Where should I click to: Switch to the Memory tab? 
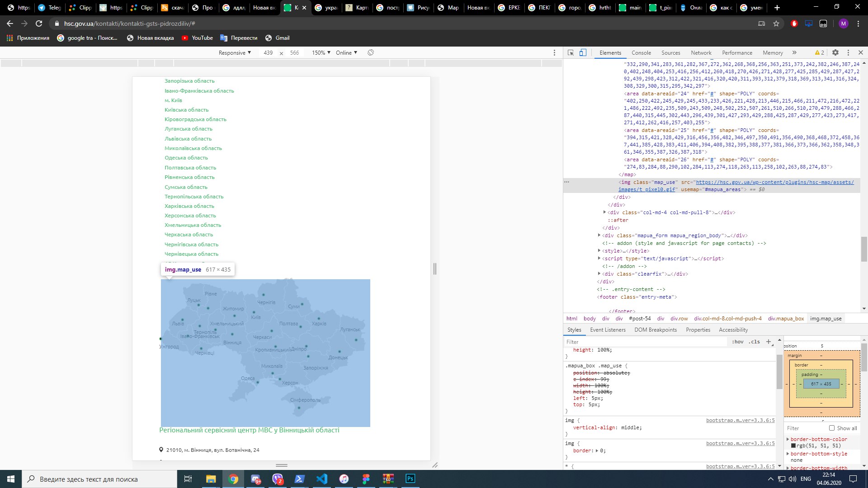[x=773, y=53]
